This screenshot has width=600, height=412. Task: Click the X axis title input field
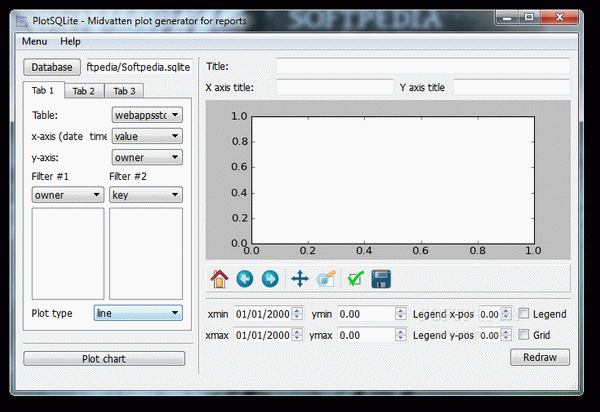pyautogui.click(x=335, y=87)
